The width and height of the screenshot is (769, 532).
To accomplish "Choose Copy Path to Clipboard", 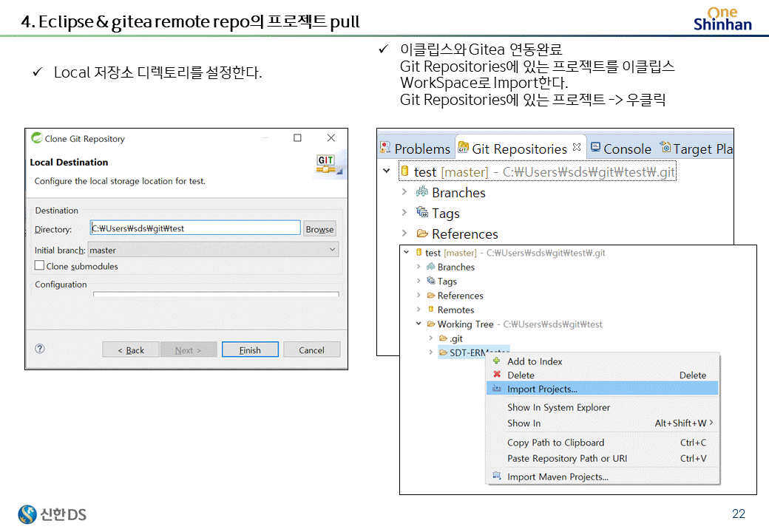I will tap(602, 443).
